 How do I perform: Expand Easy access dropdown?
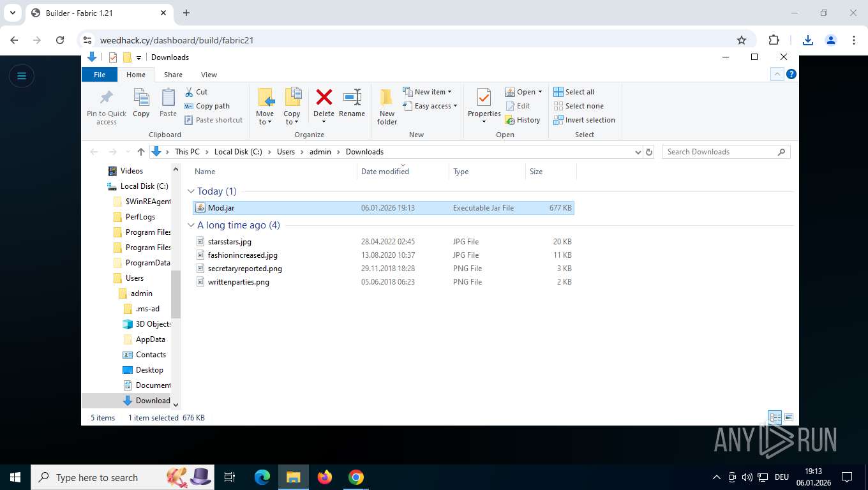coord(430,106)
